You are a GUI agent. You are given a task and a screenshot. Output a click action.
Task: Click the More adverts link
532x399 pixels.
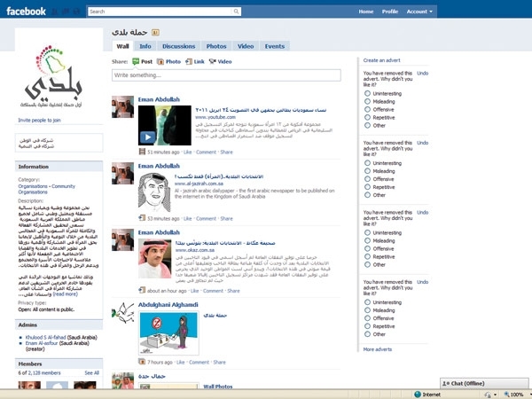tap(377, 350)
